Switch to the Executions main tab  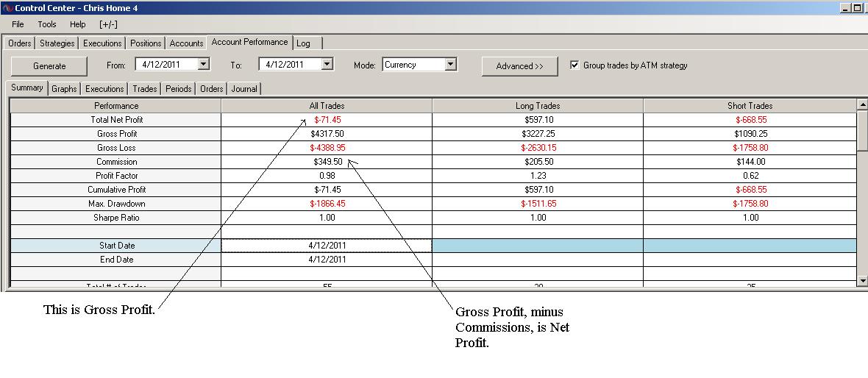point(102,43)
